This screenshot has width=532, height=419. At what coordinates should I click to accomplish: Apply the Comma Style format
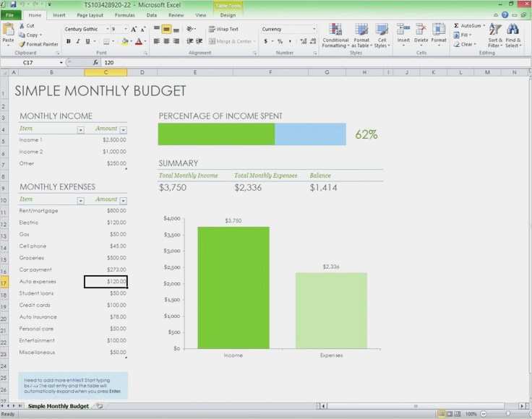290,41
